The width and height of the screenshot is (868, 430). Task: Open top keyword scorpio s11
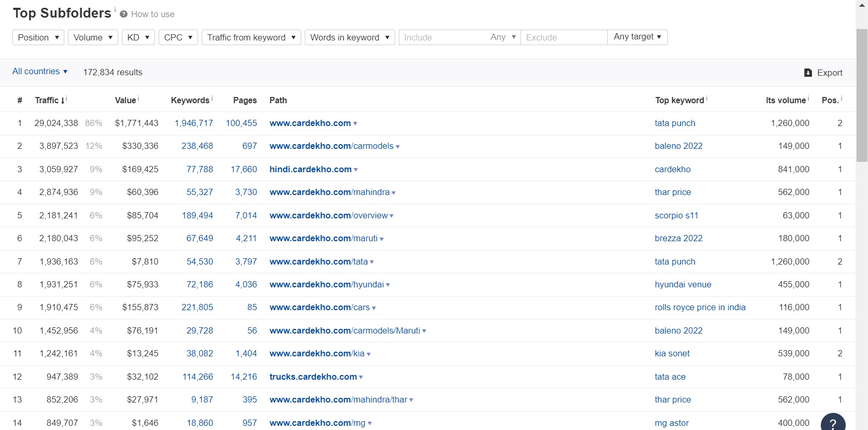676,215
